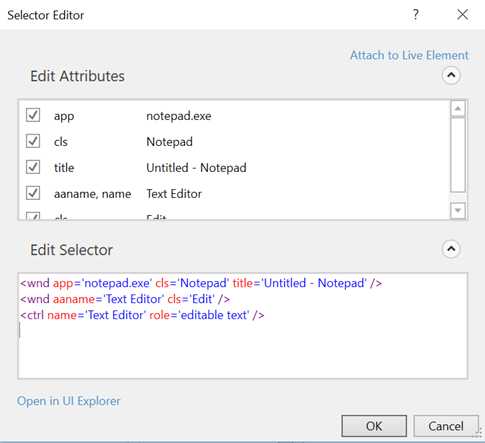Open in UI Explorer link
485x443 pixels.
68,401
